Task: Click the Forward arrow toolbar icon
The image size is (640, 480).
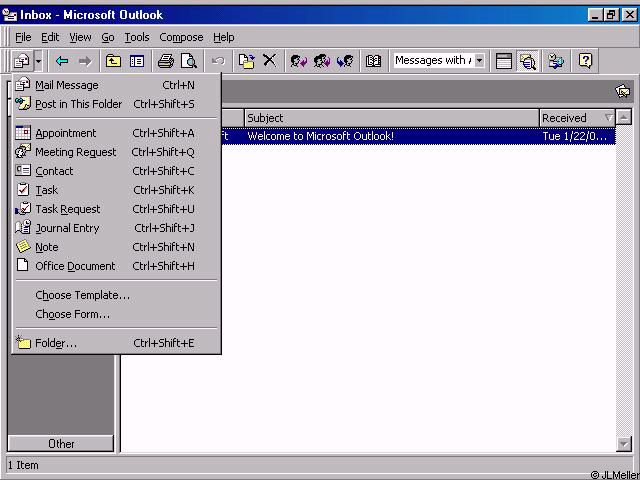Action: [85, 62]
